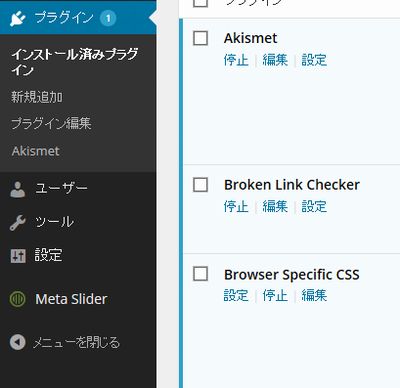Screen dimensions: 400x388
Task: Click the collapse-menu arrow icon
Action: click(x=18, y=342)
